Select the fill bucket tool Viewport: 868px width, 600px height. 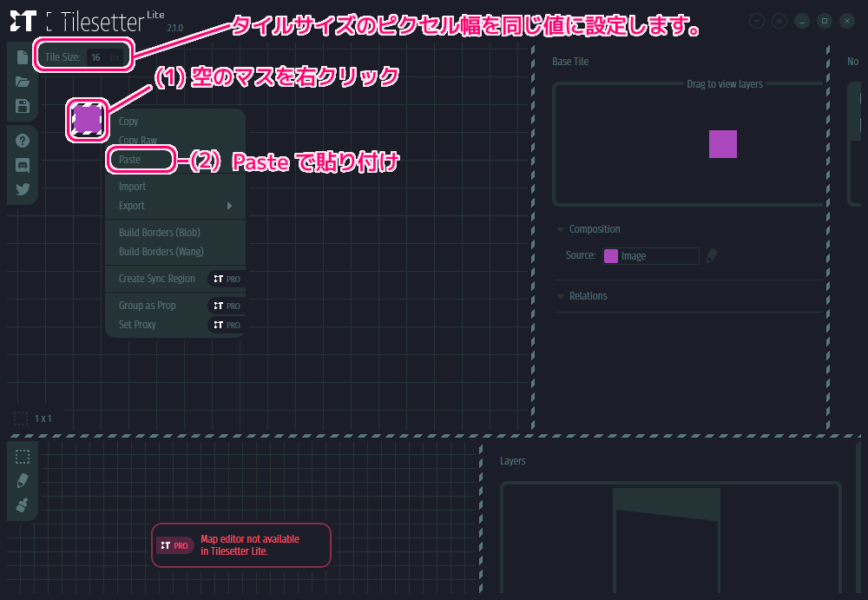coord(22,504)
